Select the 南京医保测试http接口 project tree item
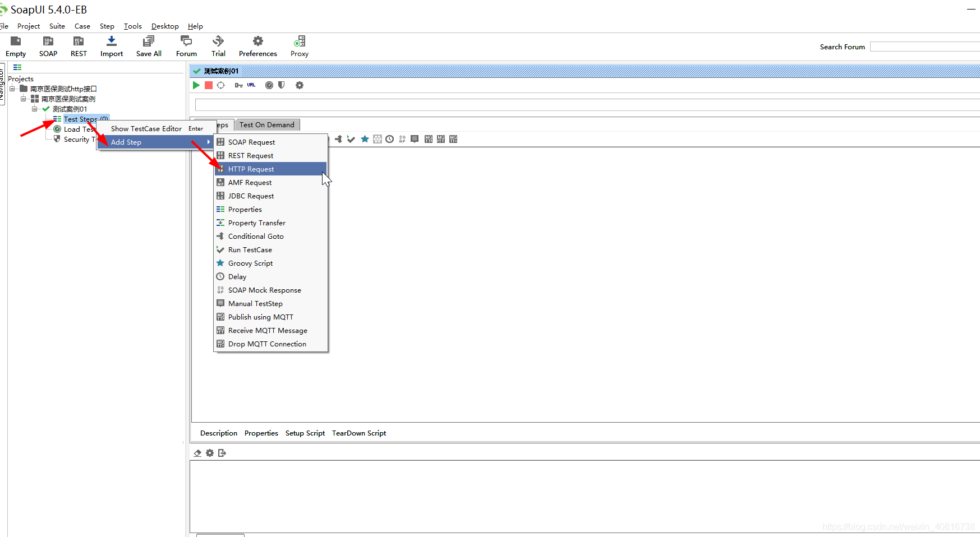 click(x=63, y=89)
